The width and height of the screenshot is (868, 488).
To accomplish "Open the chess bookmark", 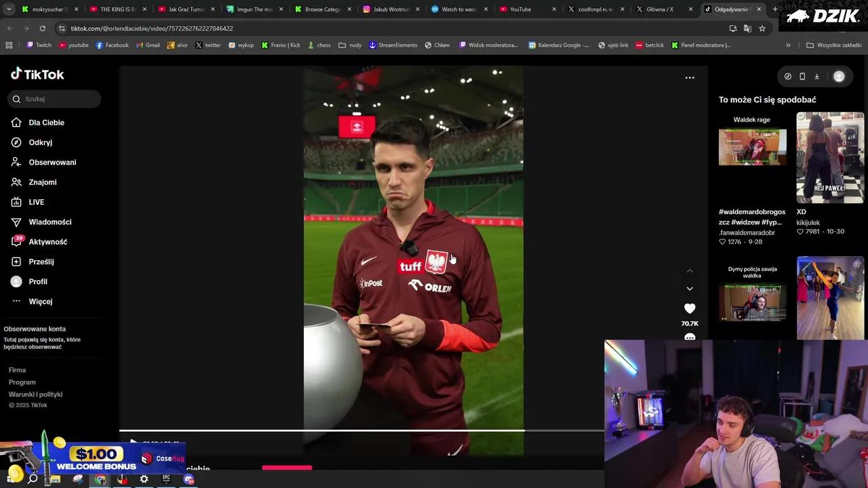I will click(x=319, y=45).
